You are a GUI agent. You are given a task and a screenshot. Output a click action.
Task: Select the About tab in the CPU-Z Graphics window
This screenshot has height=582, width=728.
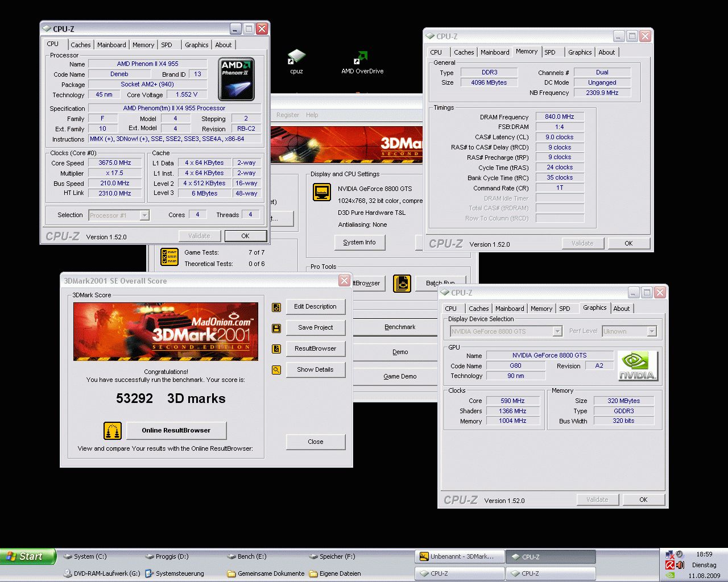621,309
